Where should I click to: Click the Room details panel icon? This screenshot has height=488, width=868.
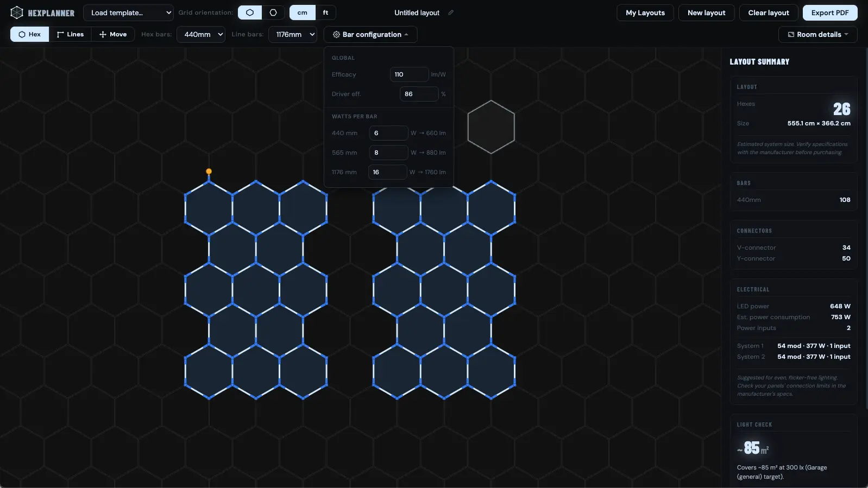click(791, 34)
